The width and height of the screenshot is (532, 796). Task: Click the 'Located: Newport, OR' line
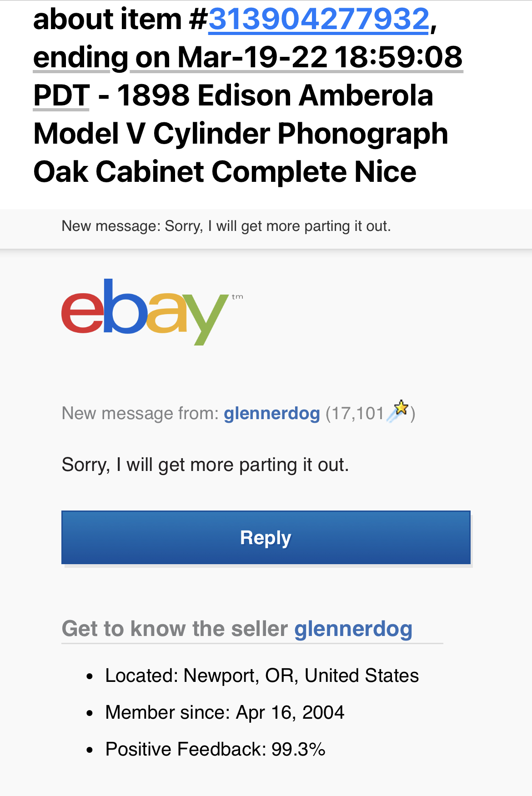tap(261, 676)
